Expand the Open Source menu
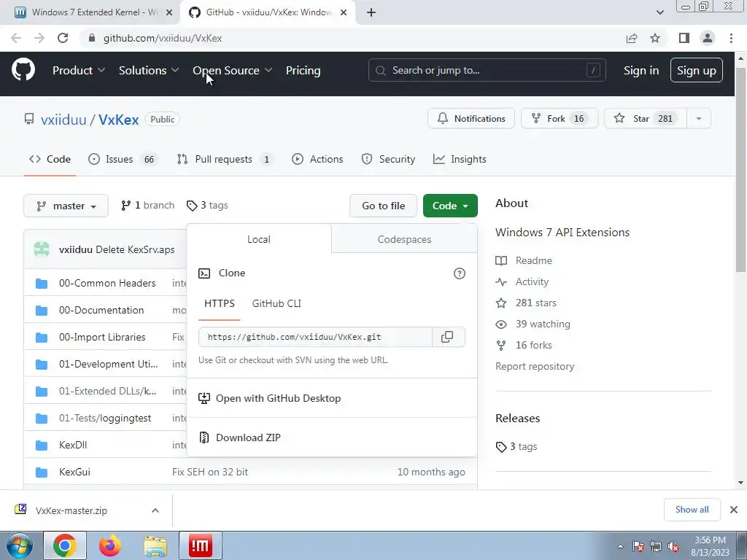Viewport: 747px width, 560px height. [x=233, y=71]
